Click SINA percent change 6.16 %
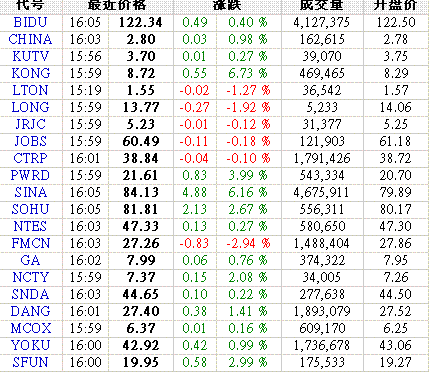Viewport: 429px width, 372px height. click(x=248, y=192)
